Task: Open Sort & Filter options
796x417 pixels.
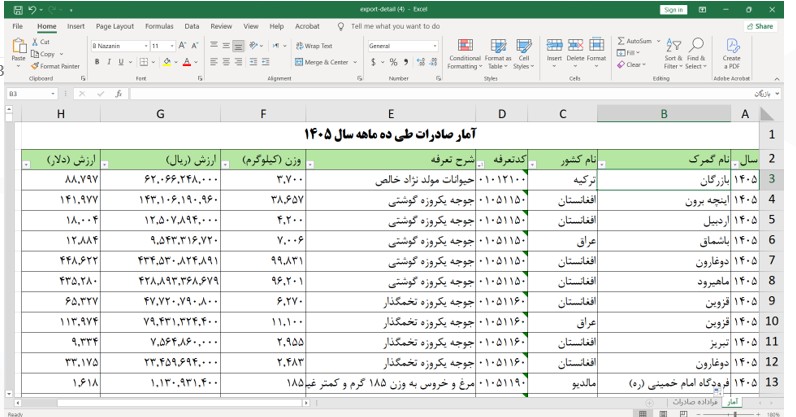Action: 673,54
